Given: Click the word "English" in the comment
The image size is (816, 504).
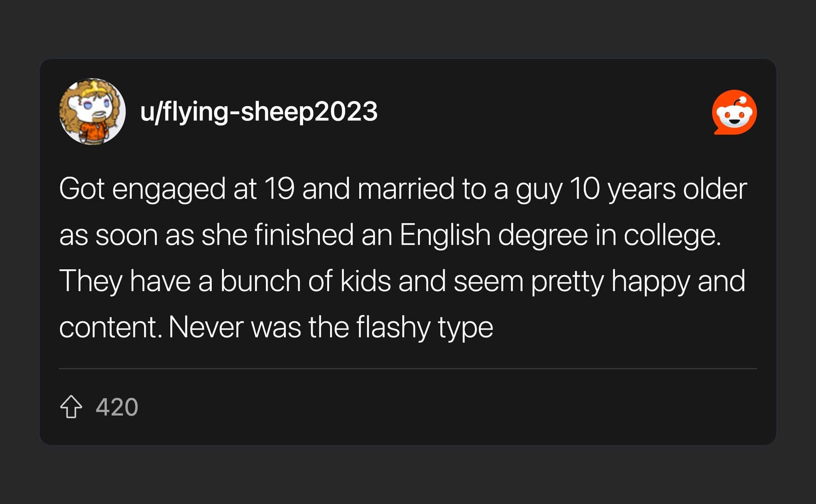Looking at the screenshot, I should pos(445,235).
